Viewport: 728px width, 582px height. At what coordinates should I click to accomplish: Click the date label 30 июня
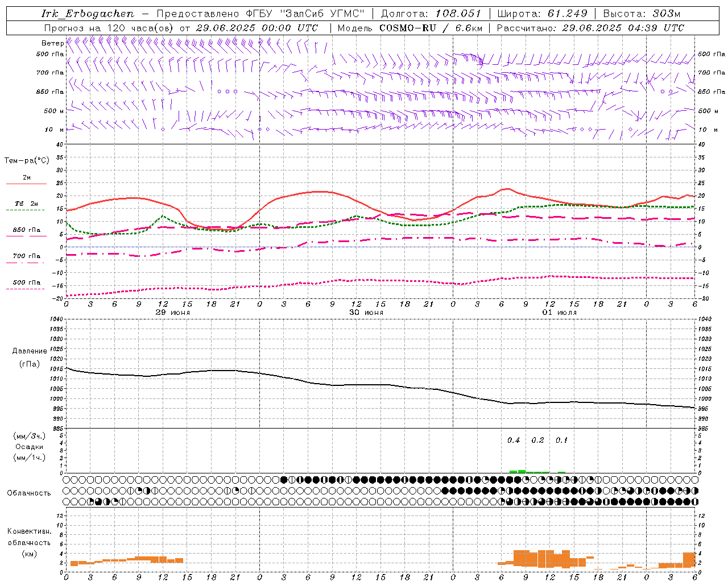366,313
